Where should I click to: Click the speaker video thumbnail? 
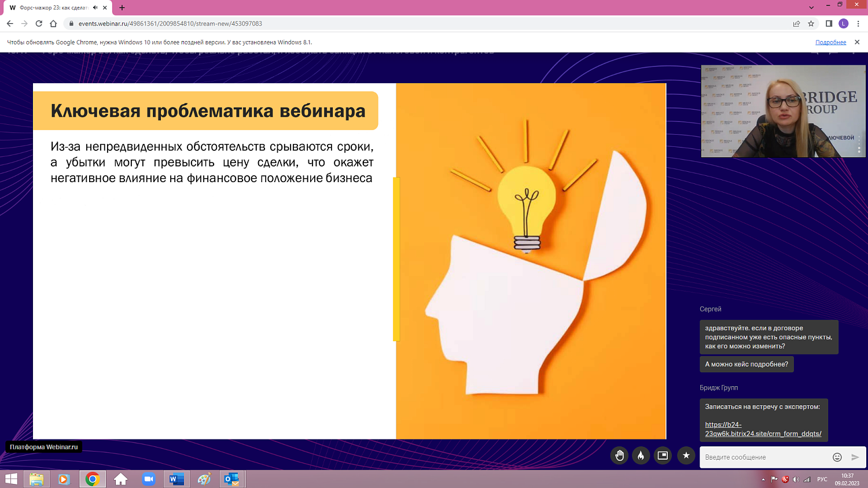(783, 111)
